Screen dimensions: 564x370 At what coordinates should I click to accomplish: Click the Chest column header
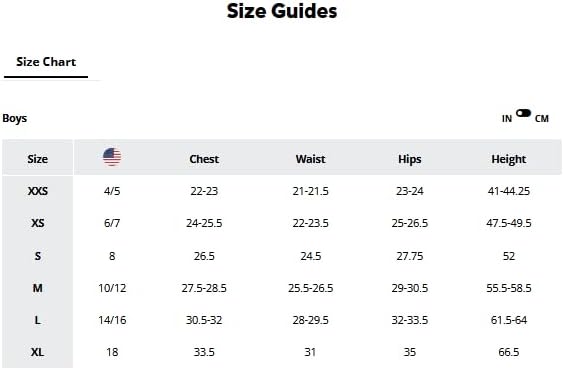tap(204, 159)
